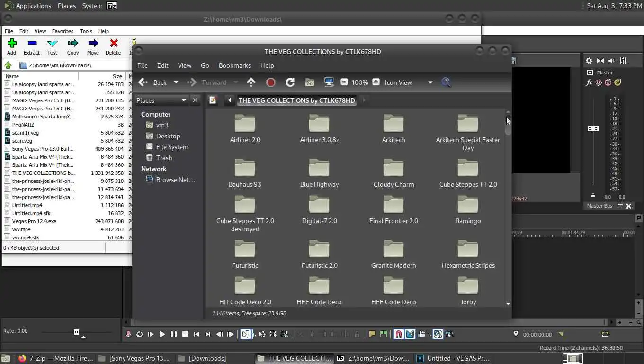Toggle the Normal edit tool in Vegas
644x364 pixels.
(246, 334)
